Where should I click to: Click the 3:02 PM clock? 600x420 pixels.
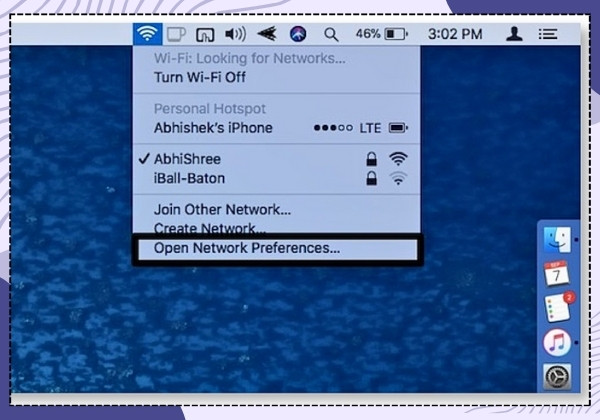coord(455,34)
